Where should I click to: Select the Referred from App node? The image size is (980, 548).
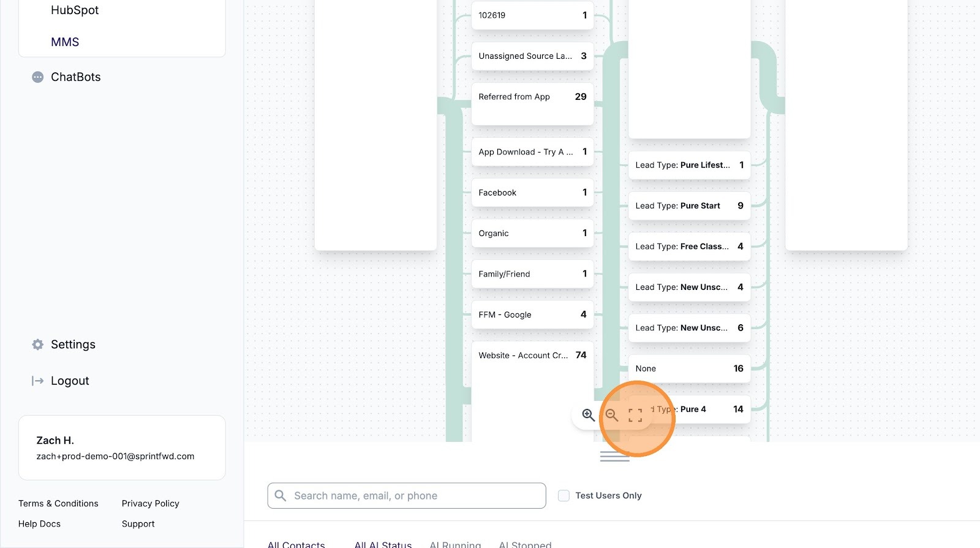click(532, 104)
